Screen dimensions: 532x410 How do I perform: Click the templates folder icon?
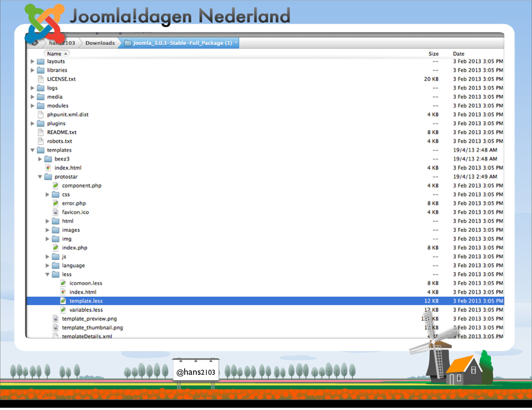[41, 150]
